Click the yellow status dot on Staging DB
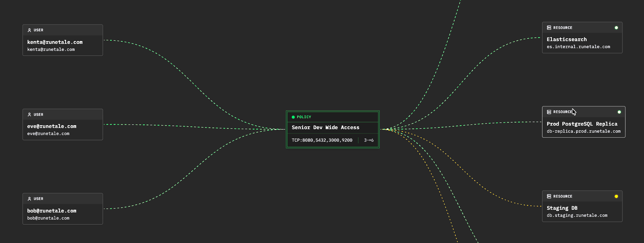The height and width of the screenshot is (243, 644). (x=616, y=196)
